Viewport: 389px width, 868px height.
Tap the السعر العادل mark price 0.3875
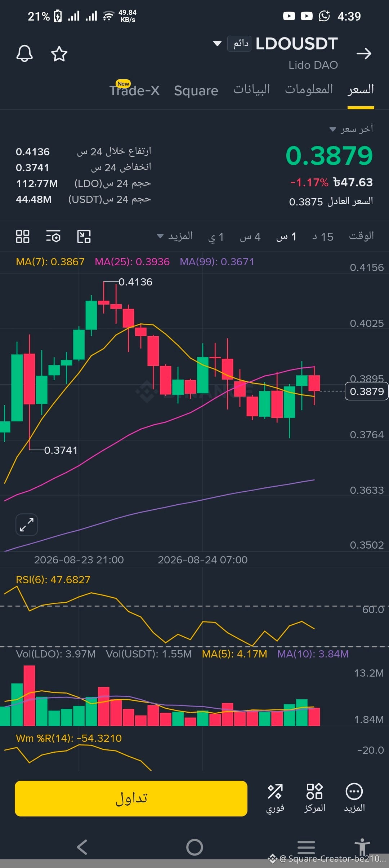click(331, 201)
